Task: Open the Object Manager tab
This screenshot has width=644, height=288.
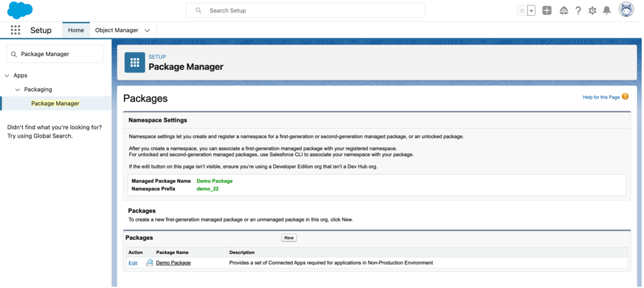Action: pos(117,30)
